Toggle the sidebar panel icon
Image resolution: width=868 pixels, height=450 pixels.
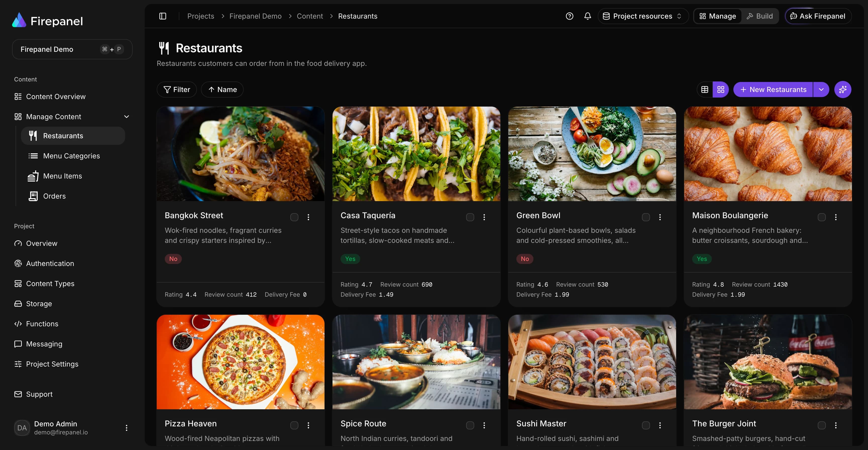pos(163,16)
